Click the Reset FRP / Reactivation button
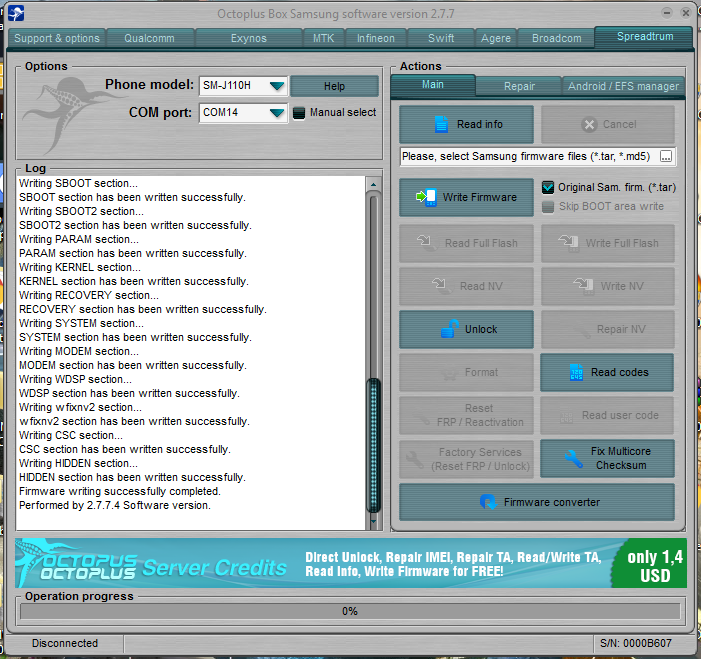Screen dimensions: 701x659 (x=466, y=415)
